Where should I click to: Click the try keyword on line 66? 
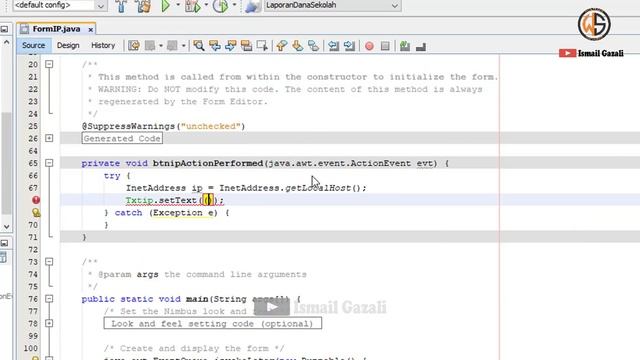(112, 176)
